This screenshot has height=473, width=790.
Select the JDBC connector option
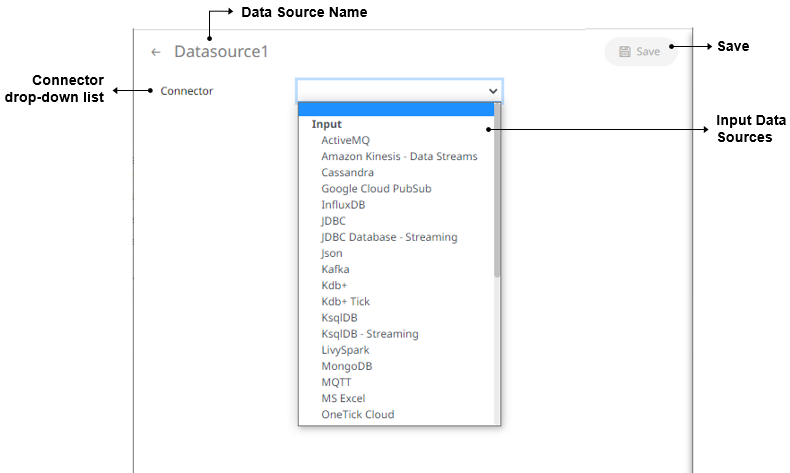[x=334, y=221]
